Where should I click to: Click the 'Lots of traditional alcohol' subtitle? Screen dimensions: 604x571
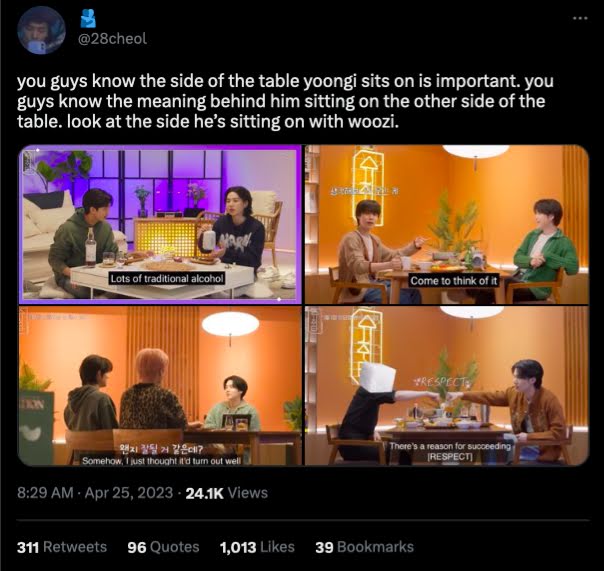[x=167, y=279]
